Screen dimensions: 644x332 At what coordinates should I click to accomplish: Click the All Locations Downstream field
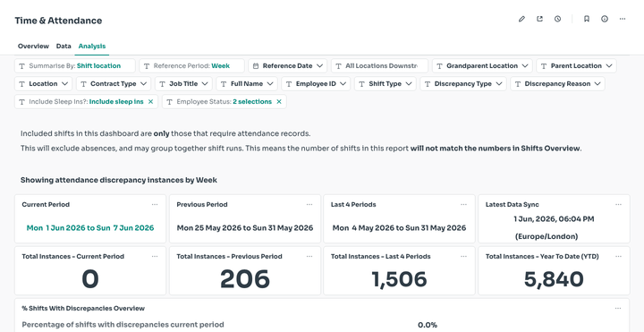coord(379,65)
